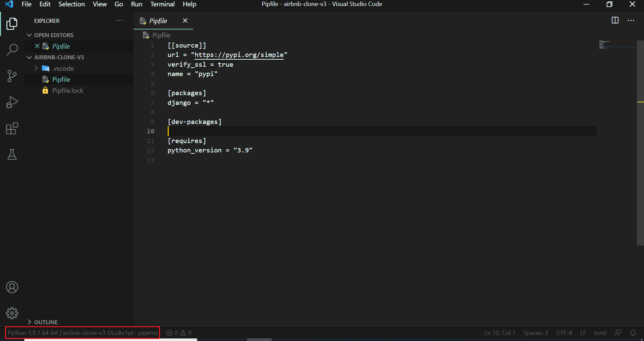Image resolution: width=644 pixels, height=341 pixels.
Task: Click Ln 10, Col 1 cursor position
Action: point(500,333)
